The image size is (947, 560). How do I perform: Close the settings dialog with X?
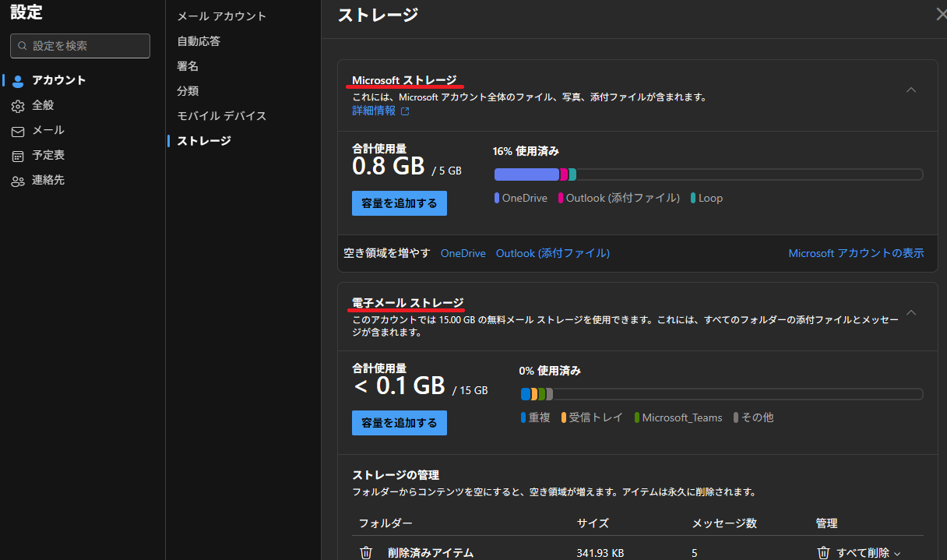point(941,13)
